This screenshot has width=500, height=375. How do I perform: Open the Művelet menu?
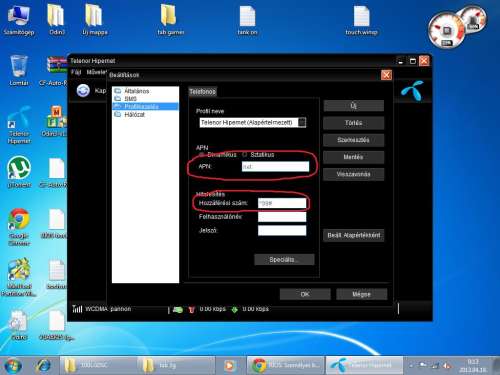96,72
